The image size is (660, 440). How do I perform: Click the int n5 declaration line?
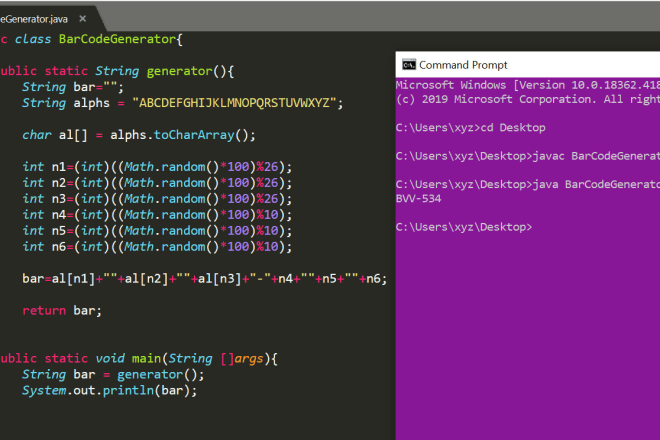pyautogui.click(x=157, y=231)
